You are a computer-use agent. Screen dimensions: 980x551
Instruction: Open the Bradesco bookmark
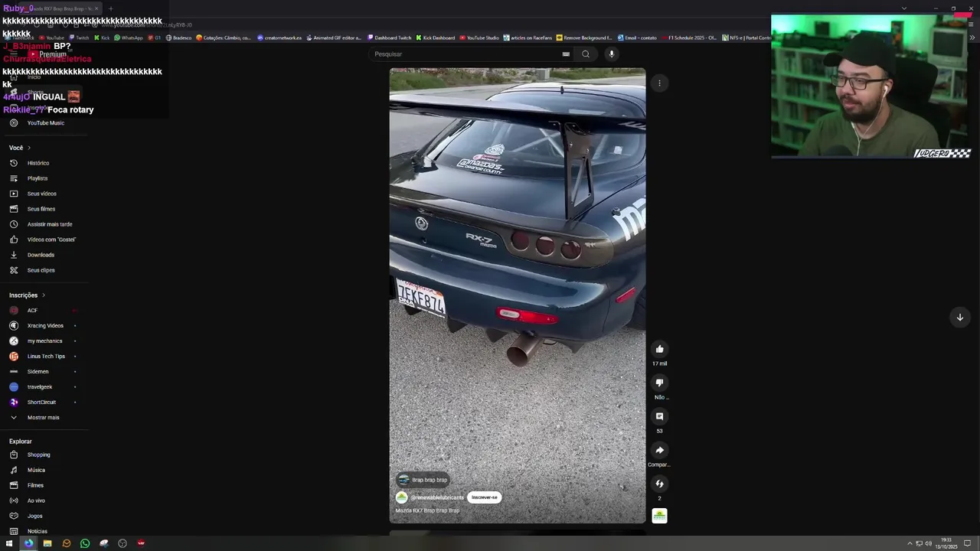[178, 37]
